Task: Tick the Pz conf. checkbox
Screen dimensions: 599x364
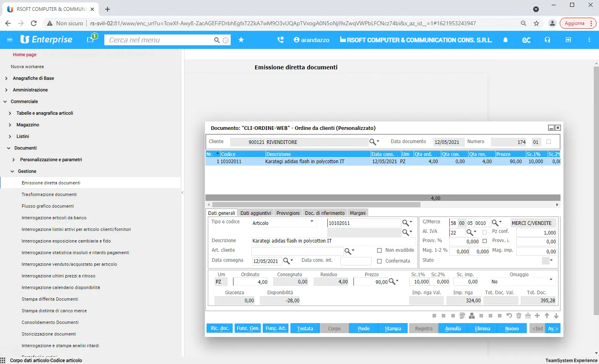Action: (x=485, y=232)
